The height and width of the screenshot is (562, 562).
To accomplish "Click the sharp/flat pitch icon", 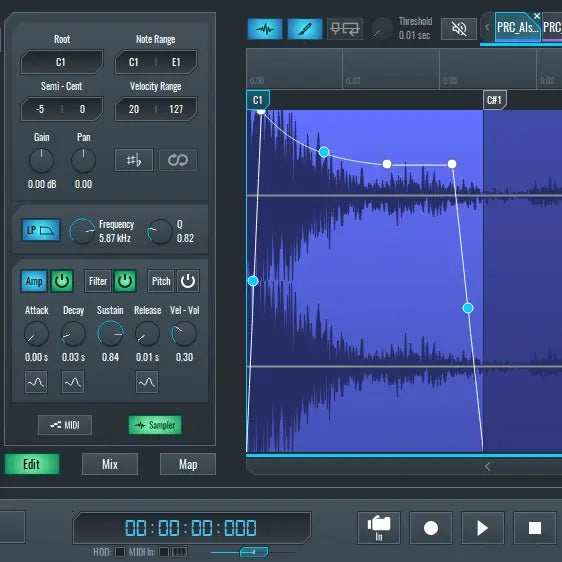I will pos(134,160).
